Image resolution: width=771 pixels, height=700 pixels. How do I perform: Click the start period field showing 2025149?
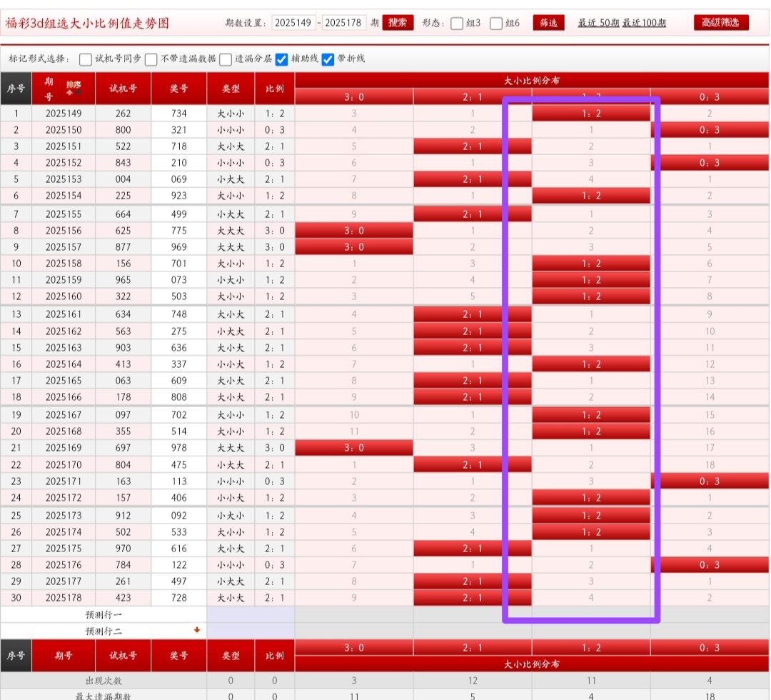pos(293,23)
